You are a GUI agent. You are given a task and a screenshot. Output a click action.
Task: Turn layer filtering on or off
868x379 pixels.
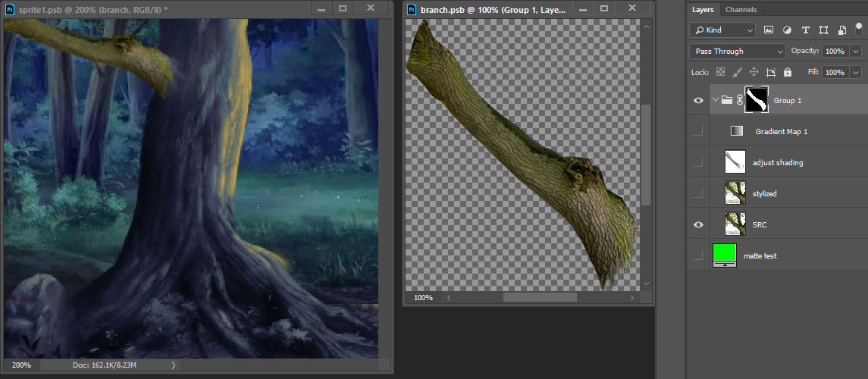tap(860, 30)
